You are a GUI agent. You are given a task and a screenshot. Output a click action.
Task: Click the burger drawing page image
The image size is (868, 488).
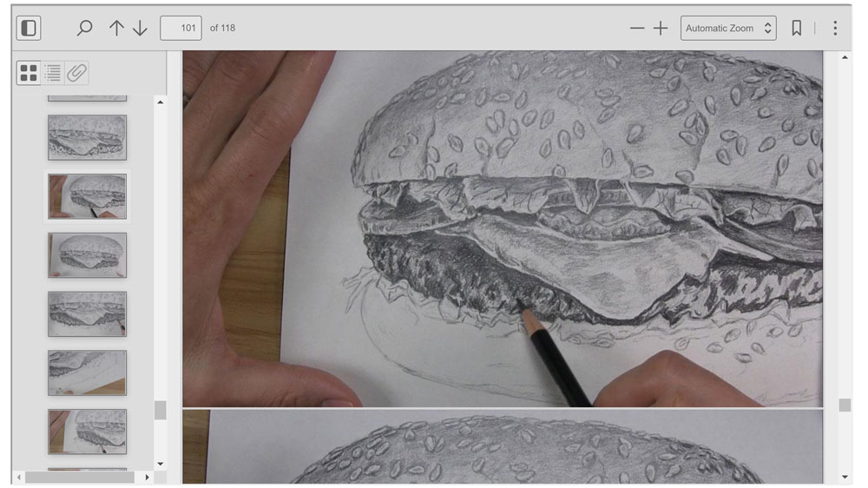tap(503, 228)
